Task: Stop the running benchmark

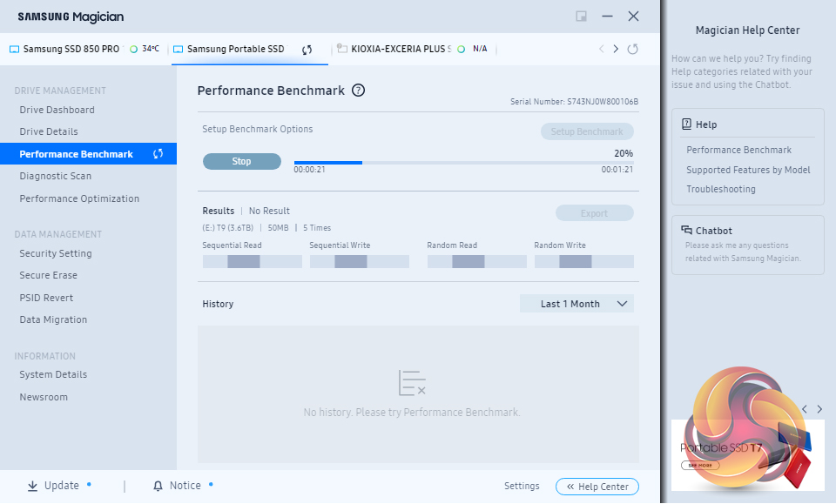Action: point(241,161)
